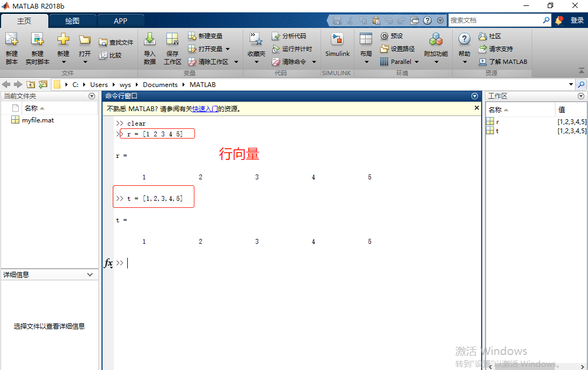588x370 pixels.
Task: Open Parallel options
Action: pos(396,61)
